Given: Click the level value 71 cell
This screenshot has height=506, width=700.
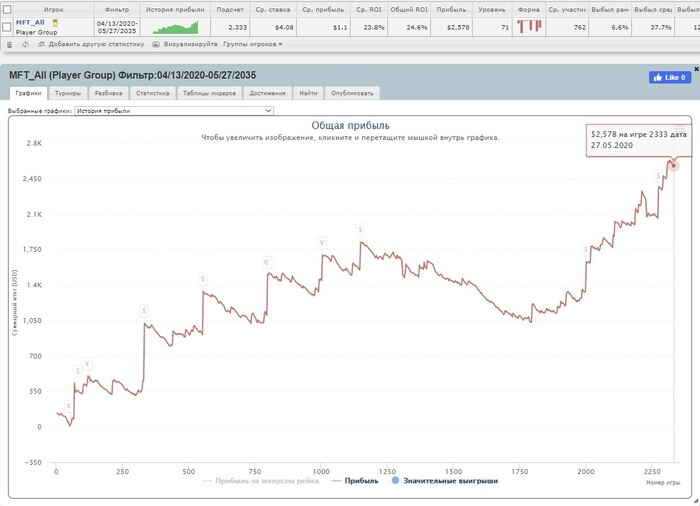Looking at the screenshot, I should (492, 27).
